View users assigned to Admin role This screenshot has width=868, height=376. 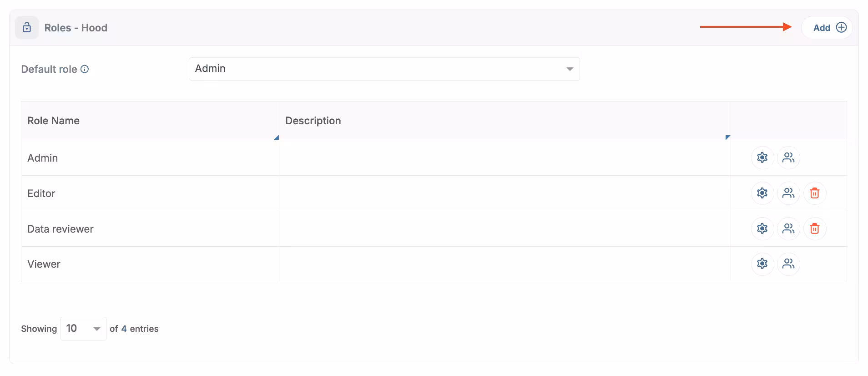tap(788, 158)
